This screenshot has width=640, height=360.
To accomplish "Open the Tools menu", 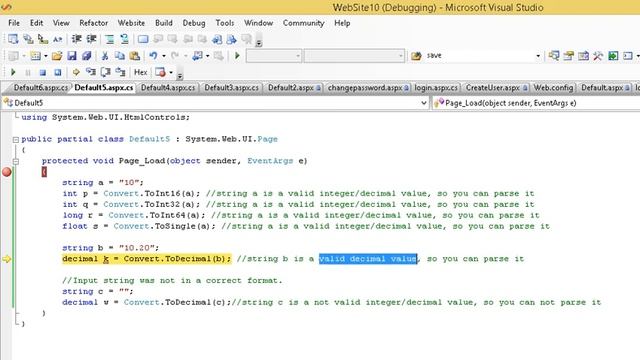I will point(224,23).
